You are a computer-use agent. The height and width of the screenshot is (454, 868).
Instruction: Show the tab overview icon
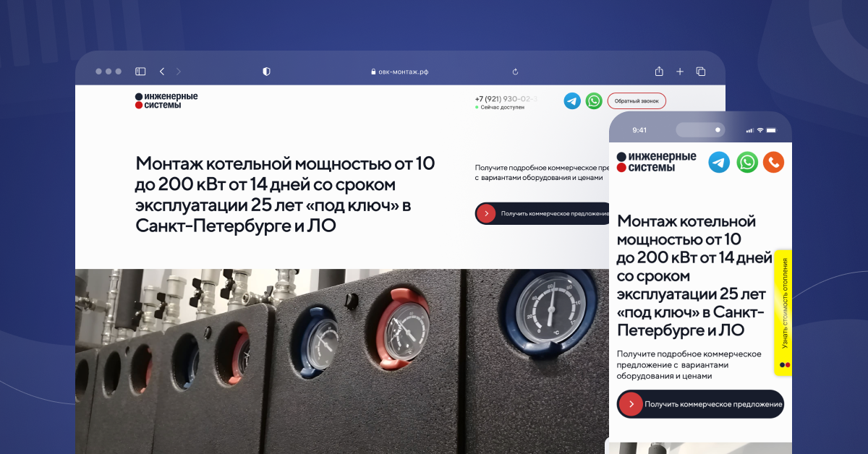(701, 72)
